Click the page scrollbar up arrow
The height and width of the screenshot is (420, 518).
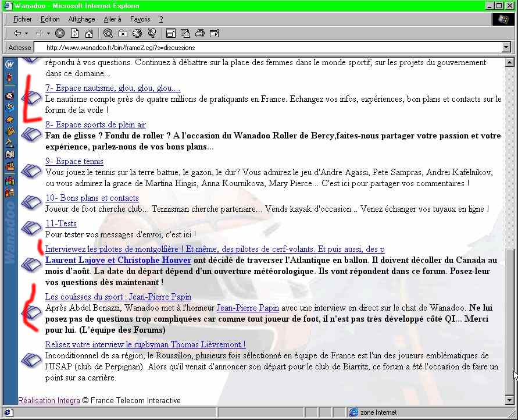(509, 62)
